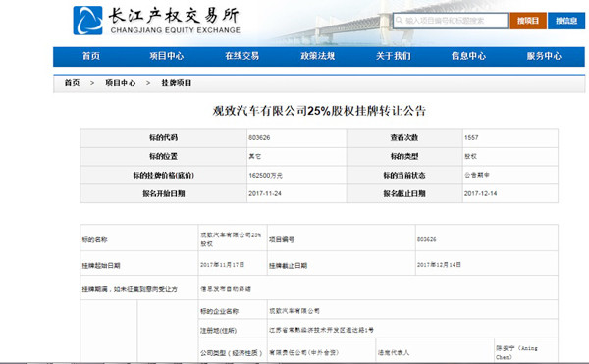Focus the project search input field

[451, 21]
